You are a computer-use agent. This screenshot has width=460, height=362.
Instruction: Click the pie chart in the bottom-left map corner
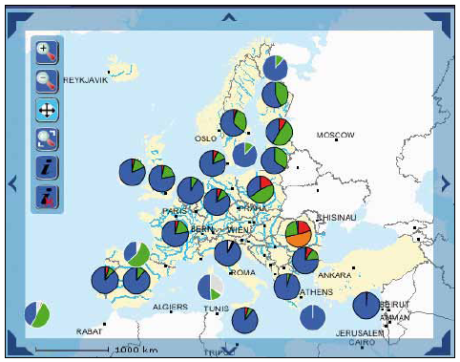click(x=37, y=314)
